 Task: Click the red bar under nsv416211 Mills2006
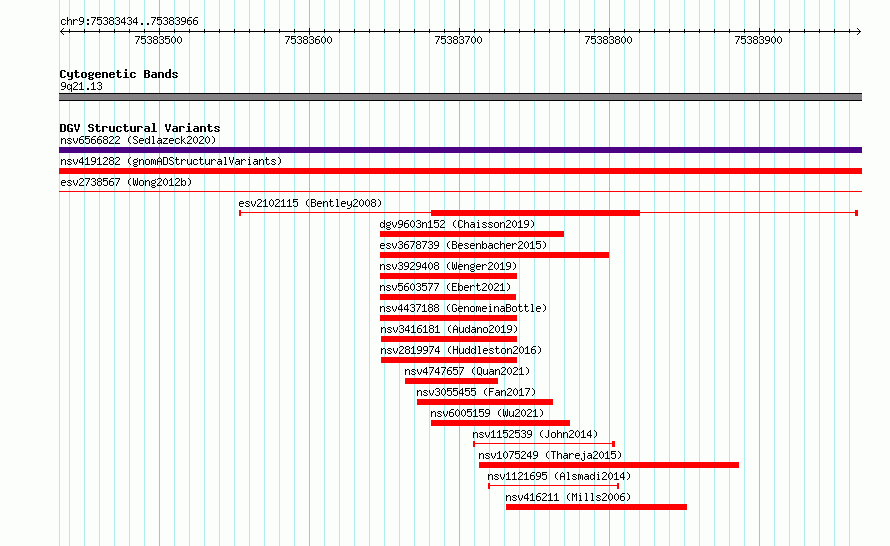click(x=597, y=507)
